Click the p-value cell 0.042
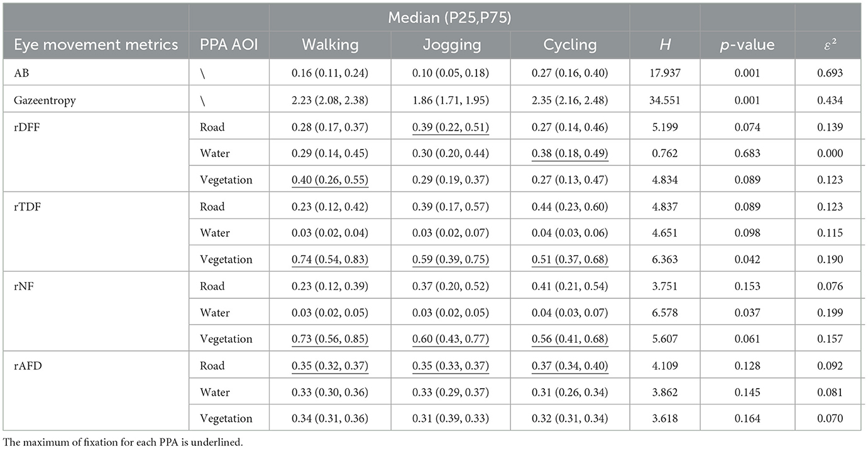 point(748,259)
